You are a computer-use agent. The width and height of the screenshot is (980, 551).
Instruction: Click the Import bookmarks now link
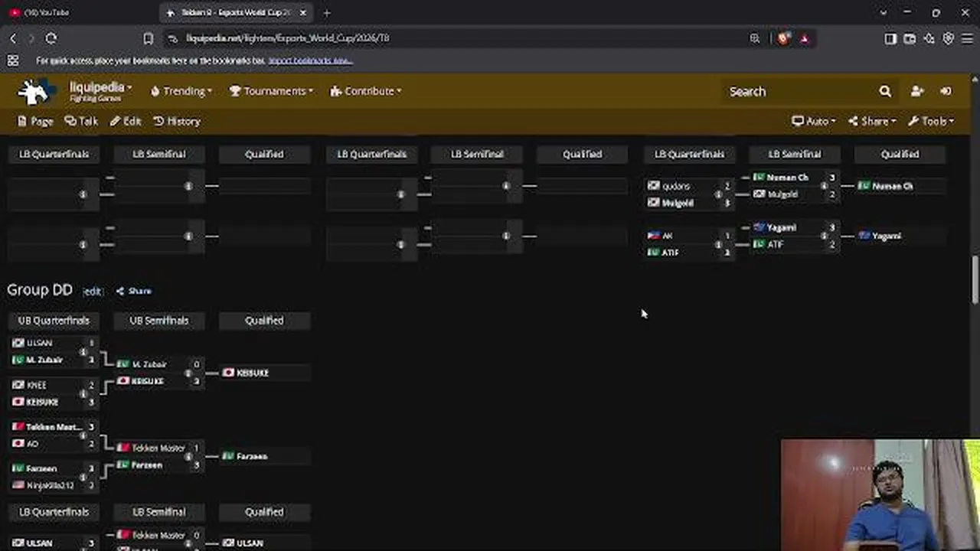click(x=310, y=60)
